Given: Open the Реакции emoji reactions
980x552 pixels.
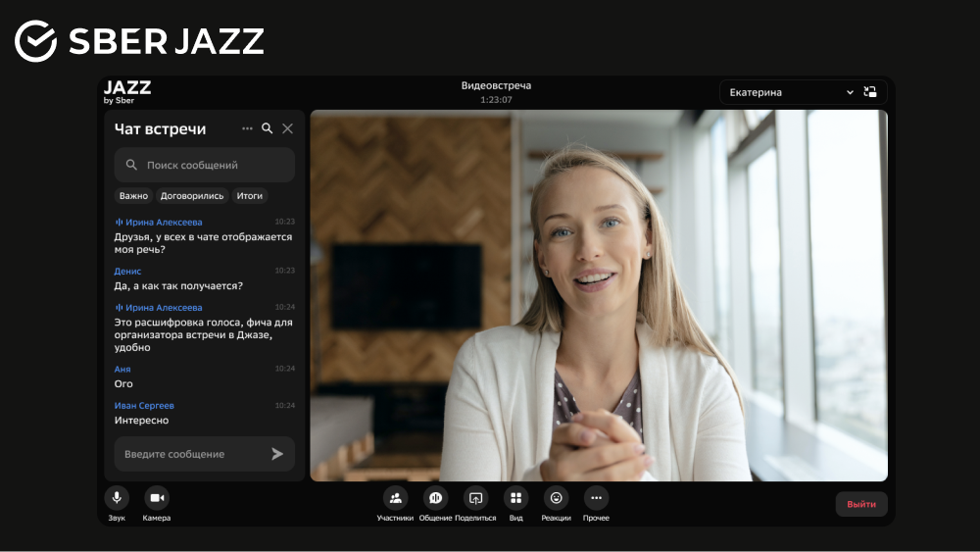Looking at the screenshot, I should coord(556,498).
